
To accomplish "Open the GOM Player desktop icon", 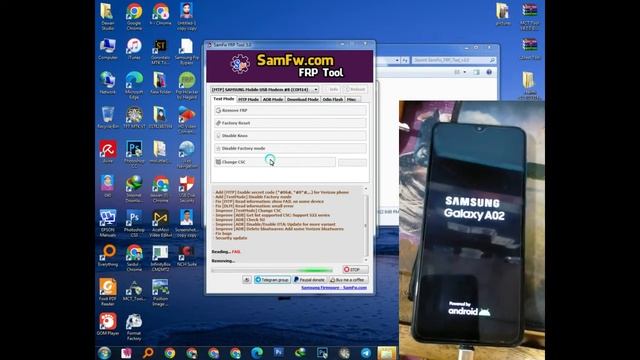I will coord(108,324).
